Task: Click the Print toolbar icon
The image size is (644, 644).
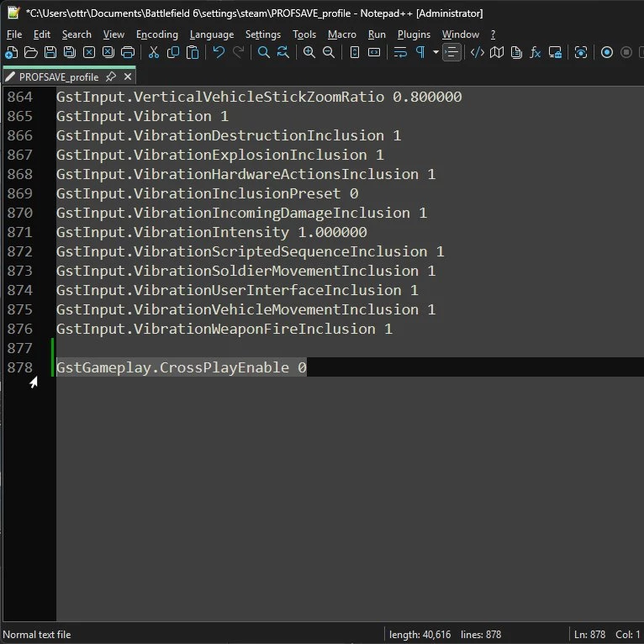Action: 127,52
